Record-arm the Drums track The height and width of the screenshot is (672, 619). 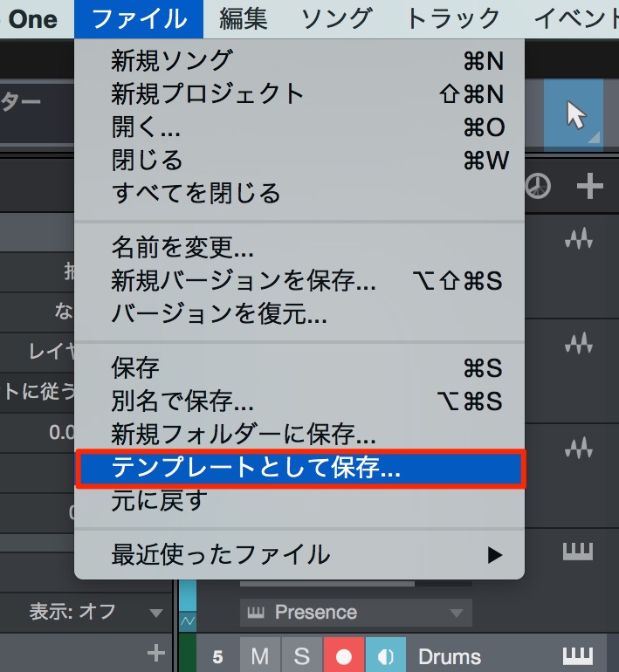click(x=344, y=655)
